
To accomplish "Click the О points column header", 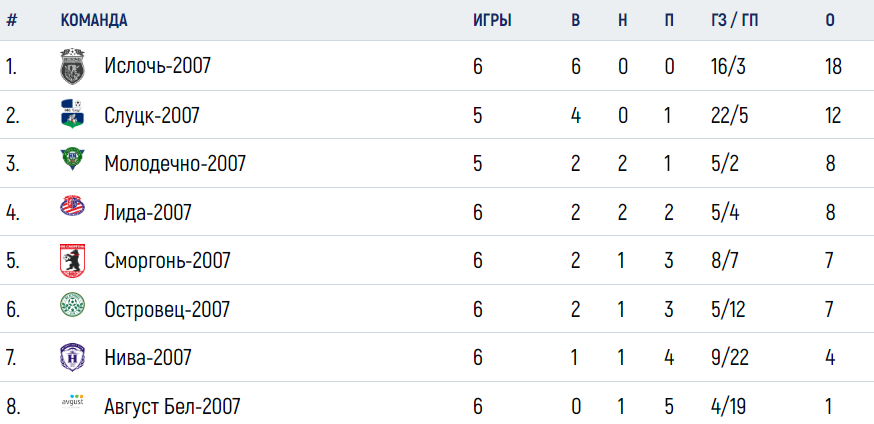I will [831, 21].
